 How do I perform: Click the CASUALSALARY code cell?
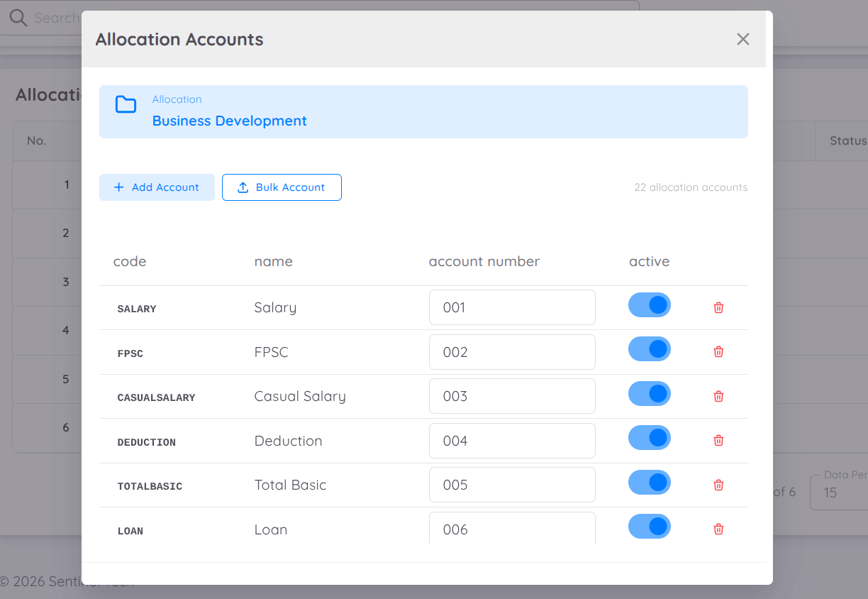(x=156, y=397)
